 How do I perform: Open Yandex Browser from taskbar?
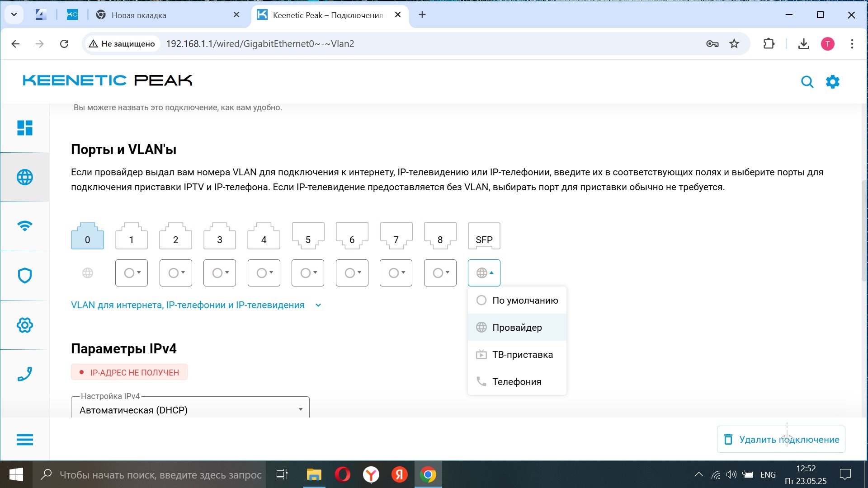[x=371, y=475]
